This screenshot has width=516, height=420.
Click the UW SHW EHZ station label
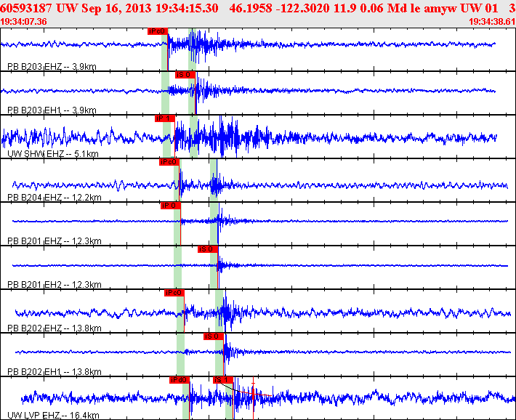(52, 154)
